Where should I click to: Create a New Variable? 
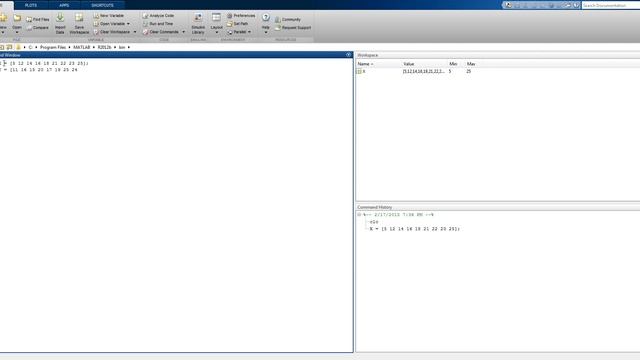click(x=109, y=16)
